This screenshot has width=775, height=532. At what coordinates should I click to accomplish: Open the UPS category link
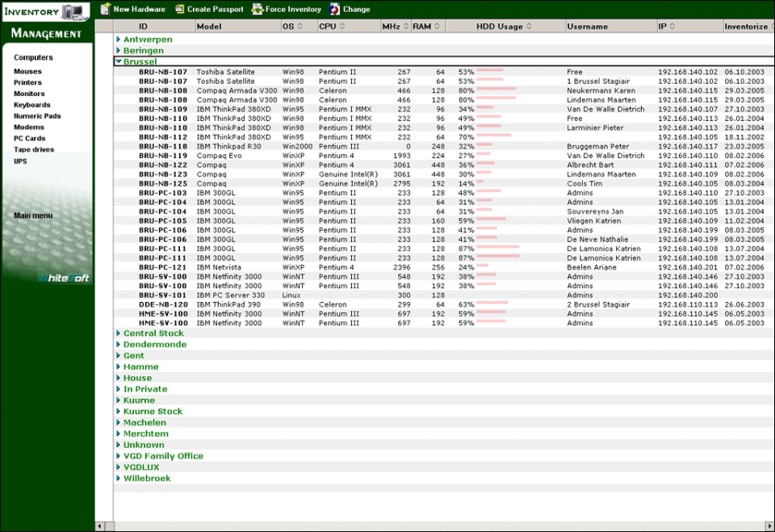[x=20, y=161]
